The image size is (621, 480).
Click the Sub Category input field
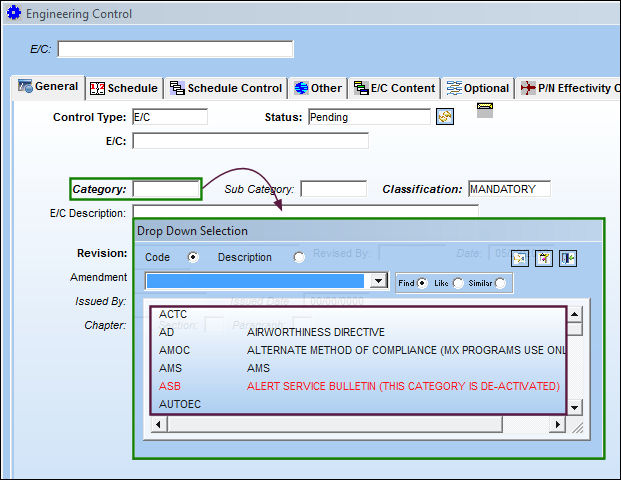pyautogui.click(x=333, y=189)
